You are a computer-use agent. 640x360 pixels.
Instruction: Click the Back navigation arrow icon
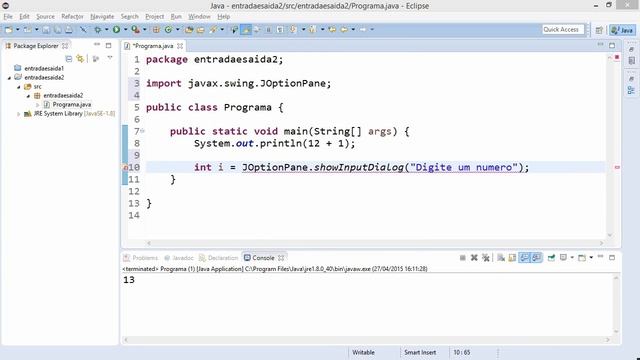[344, 29]
